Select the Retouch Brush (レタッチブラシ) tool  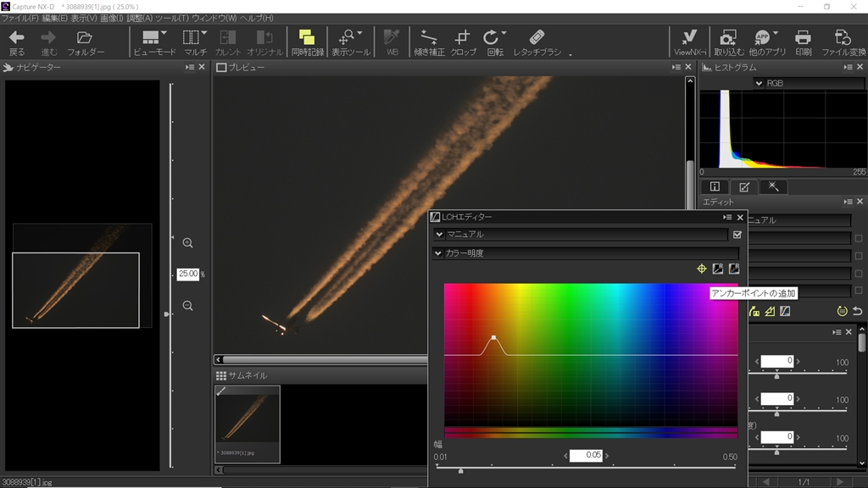point(537,42)
